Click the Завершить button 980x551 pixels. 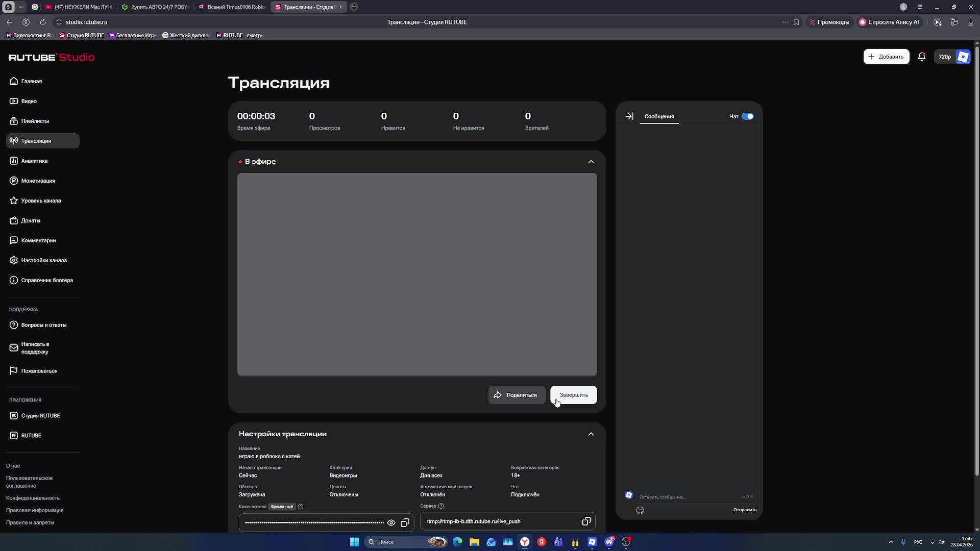coord(573,395)
